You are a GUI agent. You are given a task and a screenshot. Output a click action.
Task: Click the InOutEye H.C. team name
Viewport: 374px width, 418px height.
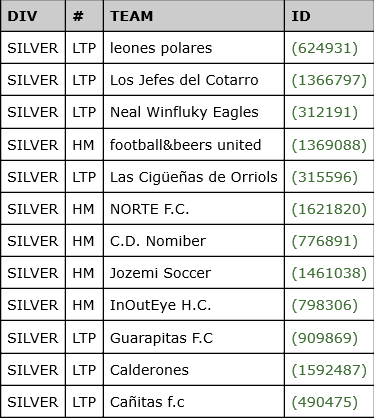click(160, 305)
